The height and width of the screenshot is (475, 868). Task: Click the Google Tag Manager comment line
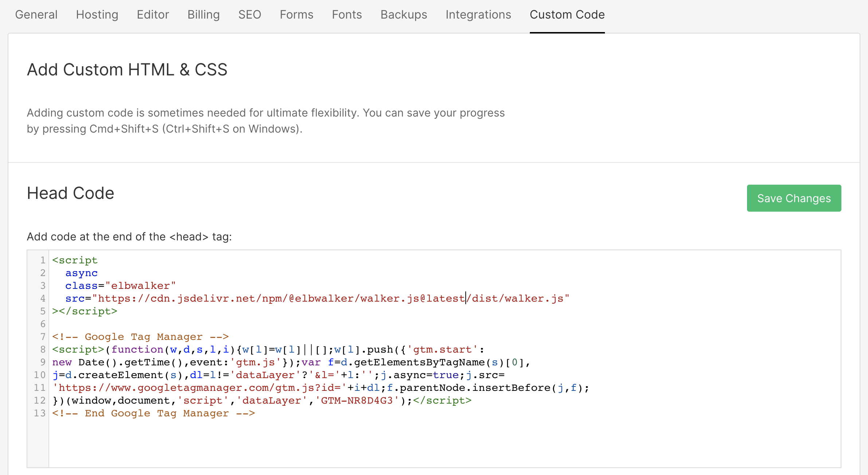(140, 337)
